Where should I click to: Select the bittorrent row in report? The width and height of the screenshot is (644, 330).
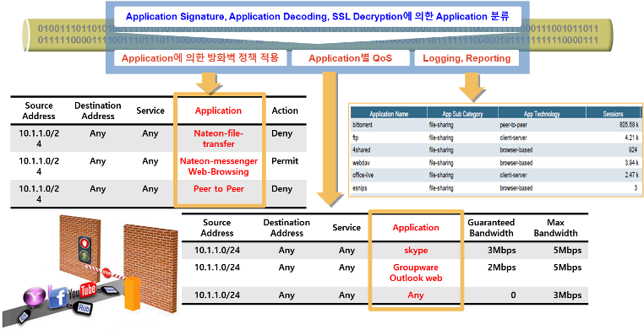click(496, 125)
